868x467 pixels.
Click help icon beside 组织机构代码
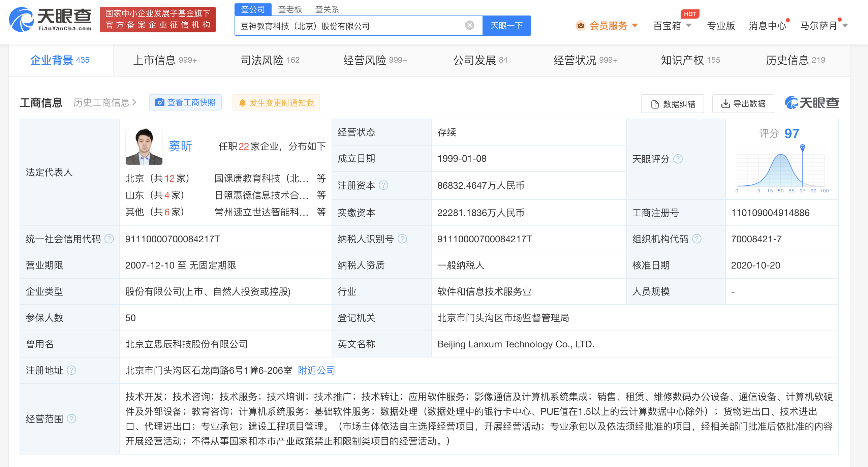click(696, 239)
